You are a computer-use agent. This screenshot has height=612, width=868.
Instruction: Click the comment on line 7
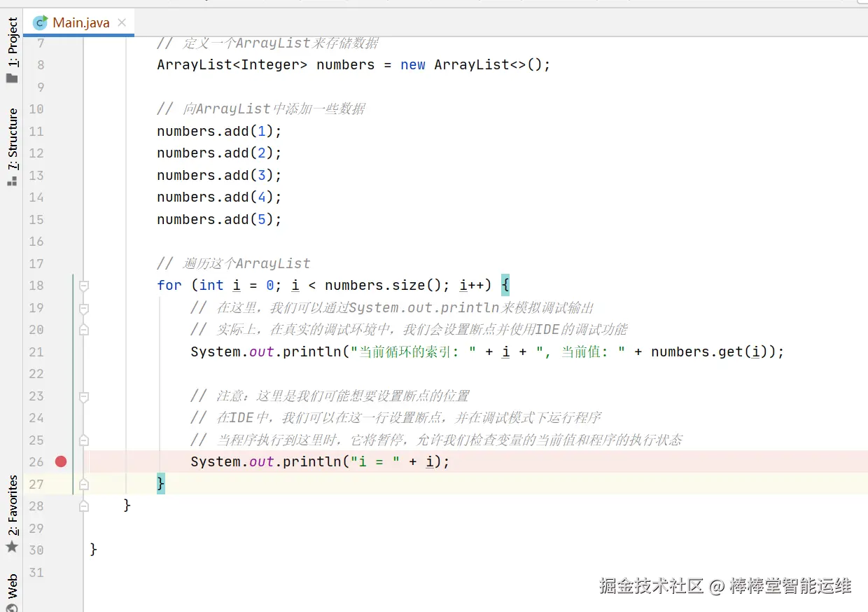coord(267,43)
